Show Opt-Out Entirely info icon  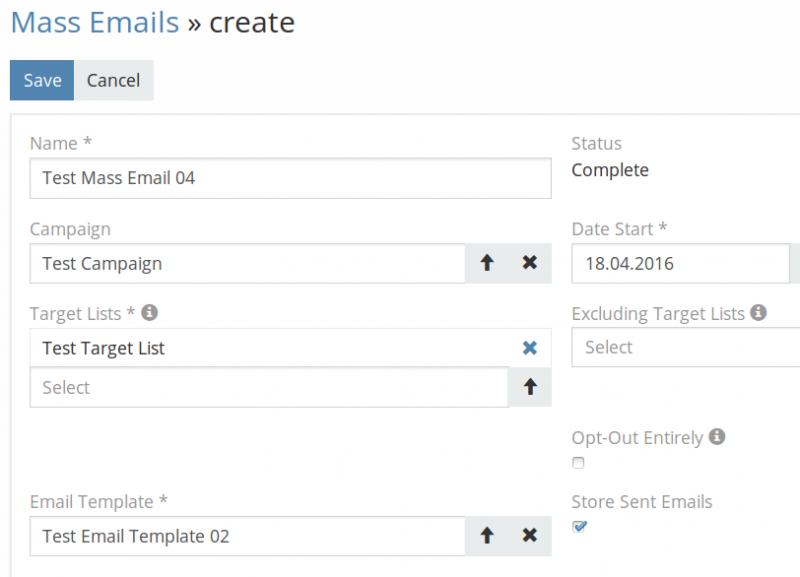(716, 437)
